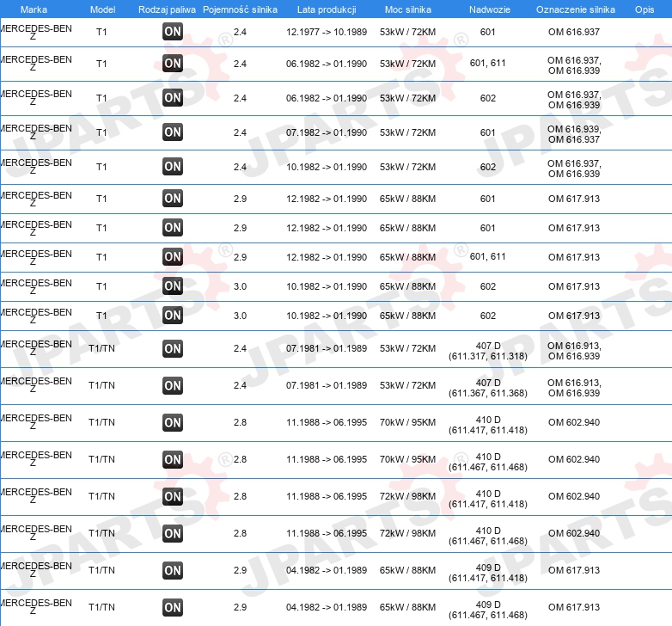Select T1/TN model cell in 611.317 row

pos(101,348)
